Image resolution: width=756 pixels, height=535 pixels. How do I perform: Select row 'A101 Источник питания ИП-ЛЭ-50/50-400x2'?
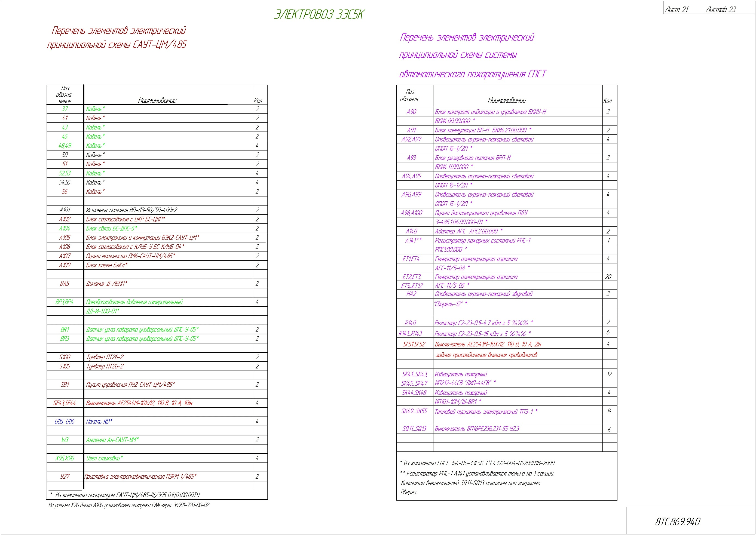point(157,210)
